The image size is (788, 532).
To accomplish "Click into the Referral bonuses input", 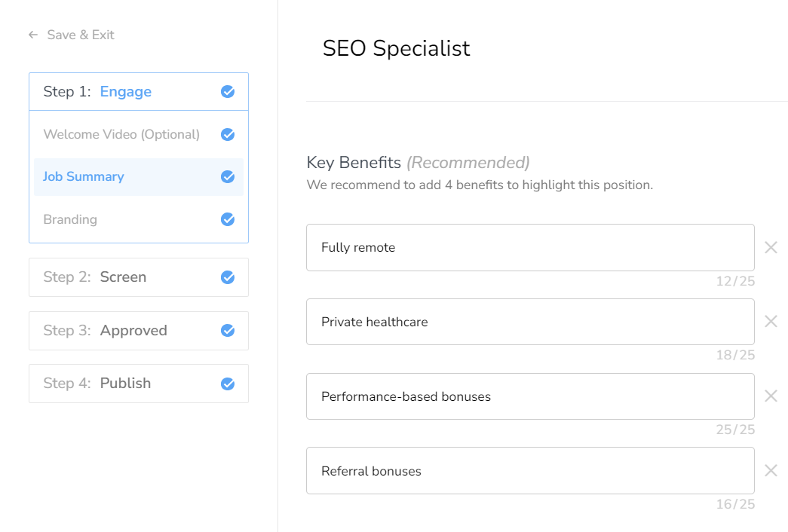I will [x=529, y=471].
